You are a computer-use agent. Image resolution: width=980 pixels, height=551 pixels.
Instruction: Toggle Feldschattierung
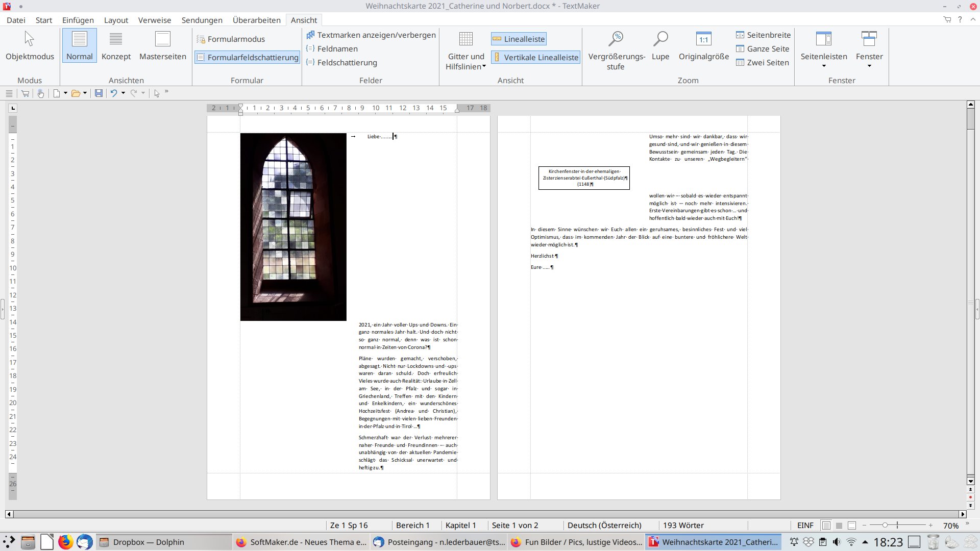[x=341, y=62]
